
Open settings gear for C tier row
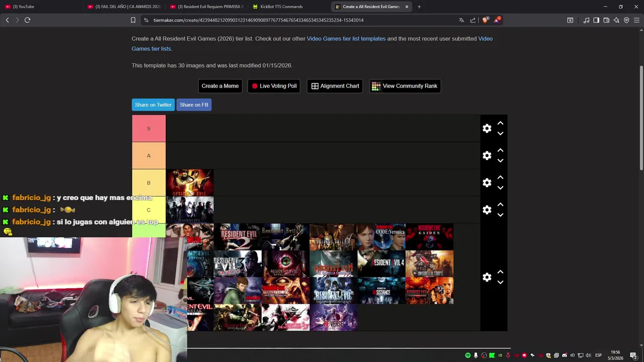487,210
